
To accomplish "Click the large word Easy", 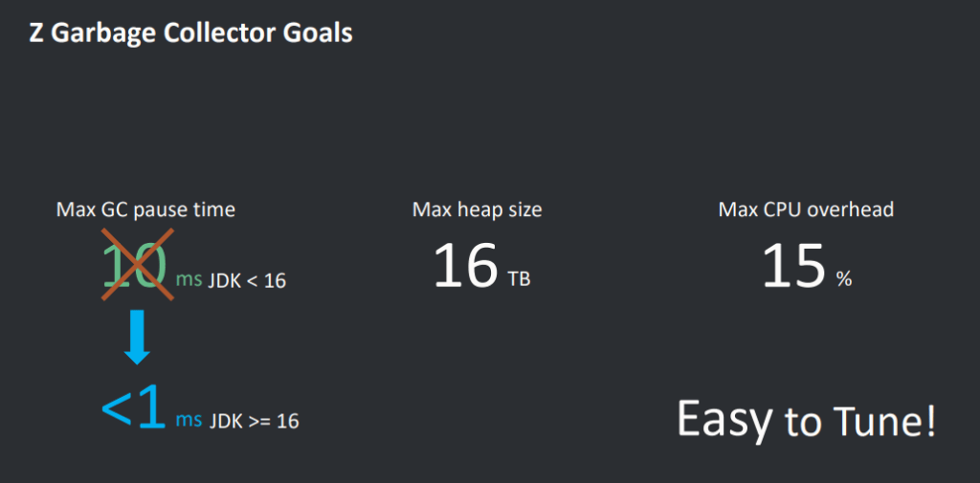I will pyautogui.click(x=724, y=420).
